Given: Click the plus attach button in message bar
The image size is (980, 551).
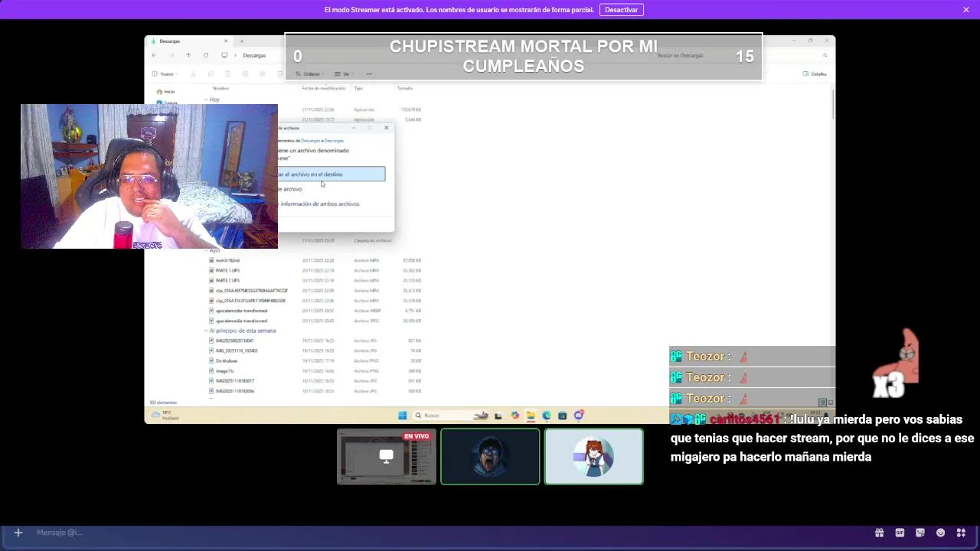Looking at the screenshot, I should tap(18, 533).
